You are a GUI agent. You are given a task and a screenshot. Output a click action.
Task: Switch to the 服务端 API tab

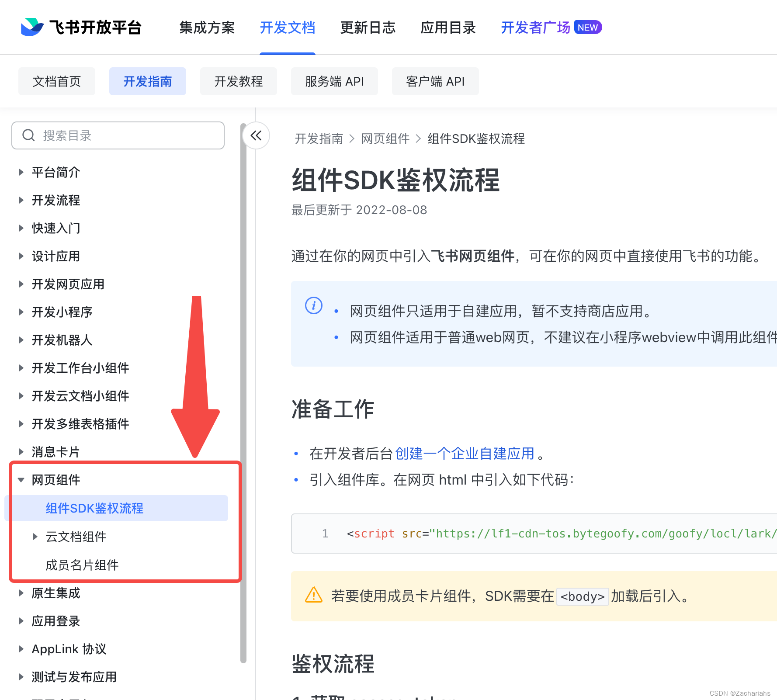pos(334,81)
